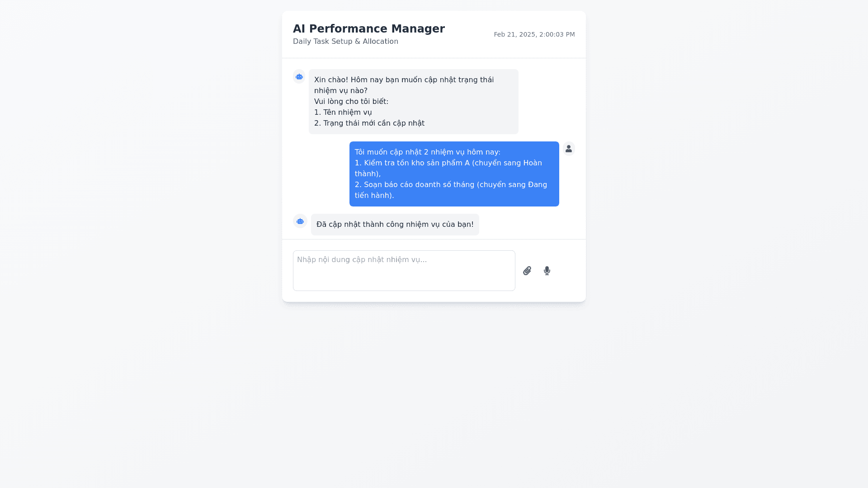Click the "Vui lòng cho tôi biết:" line
Image resolution: width=868 pixels, height=488 pixels.
tap(351, 102)
